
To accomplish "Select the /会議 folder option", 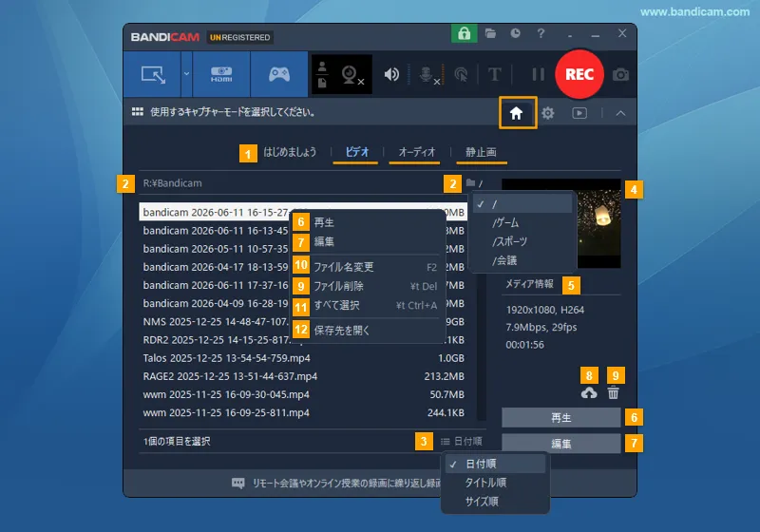I will coord(522,260).
